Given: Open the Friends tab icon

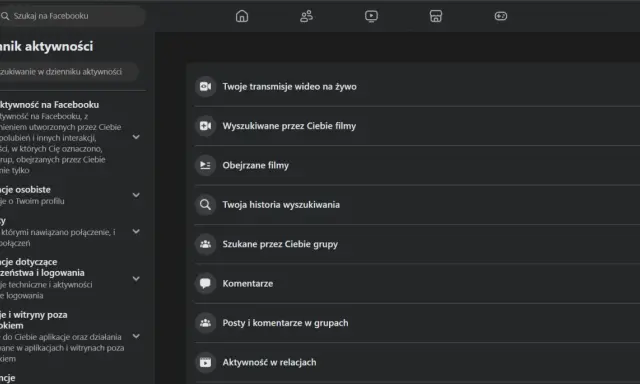Looking at the screenshot, I should pyautogui.click(x=306, y=16).
